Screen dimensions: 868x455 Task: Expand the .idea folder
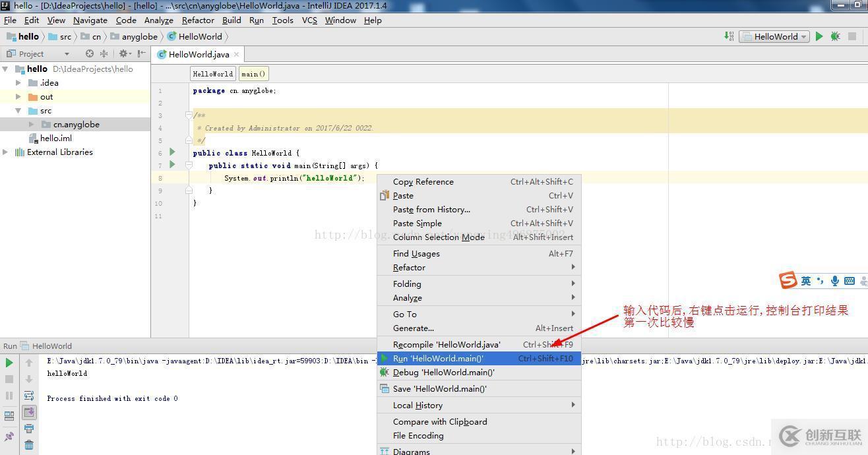click(18, 82)
